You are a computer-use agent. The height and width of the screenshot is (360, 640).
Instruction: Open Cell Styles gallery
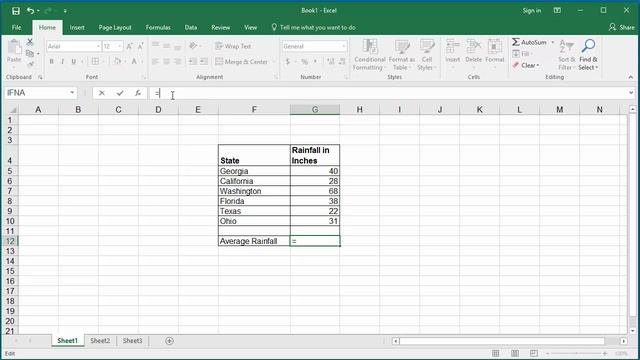click(x=427, y=55)
